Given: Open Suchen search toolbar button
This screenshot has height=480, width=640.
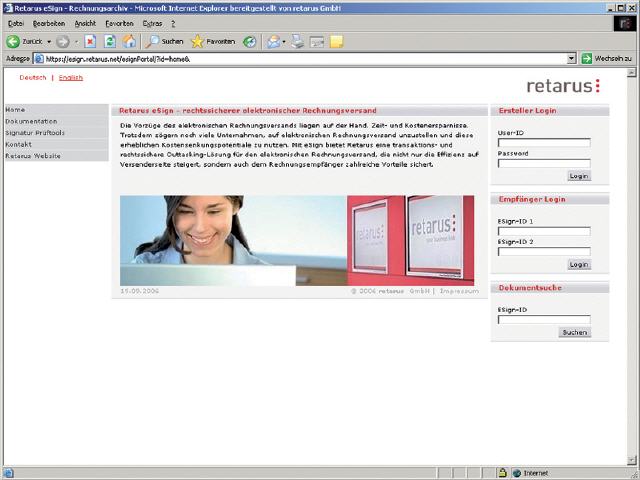Looking at the screenshot, I should click(164, 41).
